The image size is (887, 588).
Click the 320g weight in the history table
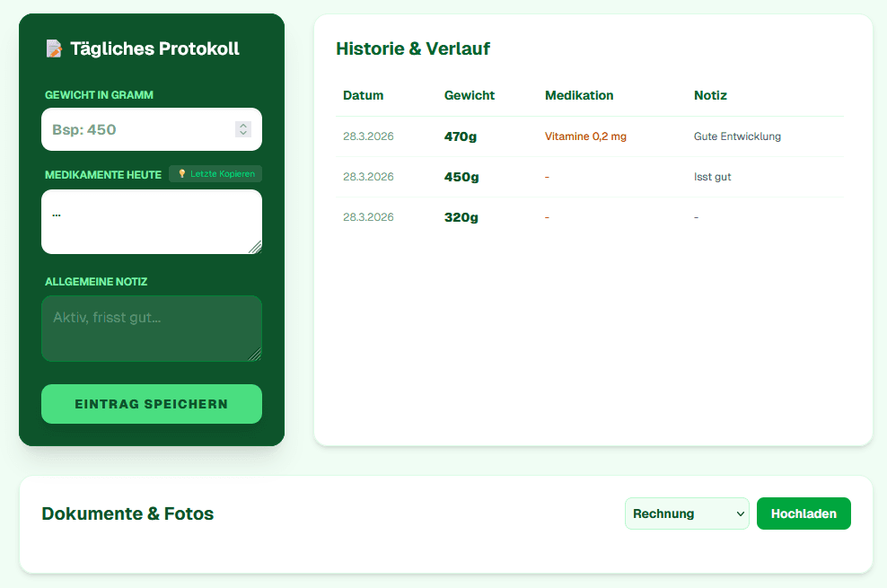click(x=461, y=217)
